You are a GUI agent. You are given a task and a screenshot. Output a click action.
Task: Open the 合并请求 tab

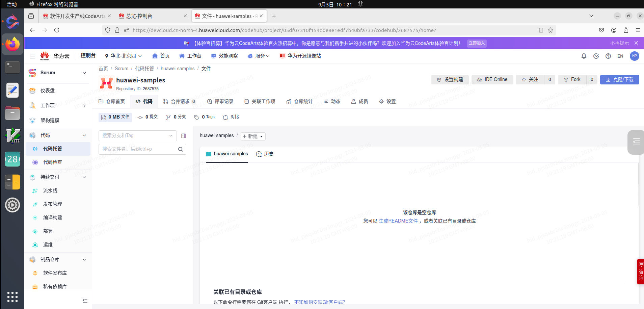coord(179,101)
